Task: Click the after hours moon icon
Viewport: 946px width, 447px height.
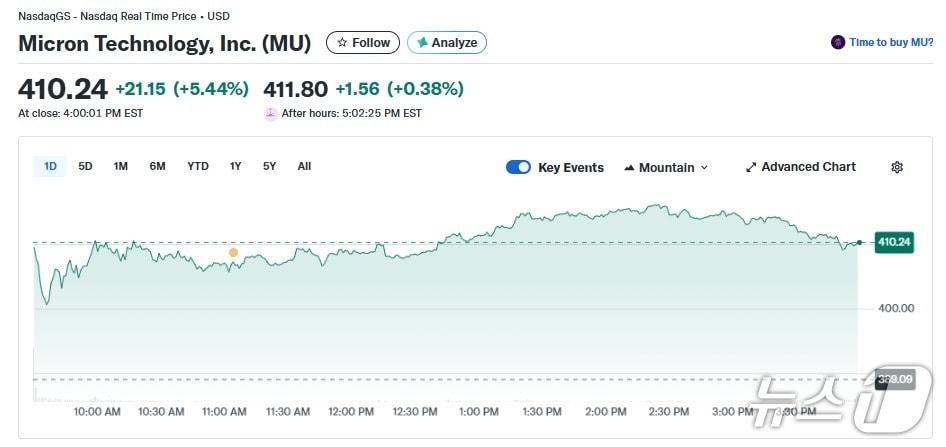Action: 270,114
